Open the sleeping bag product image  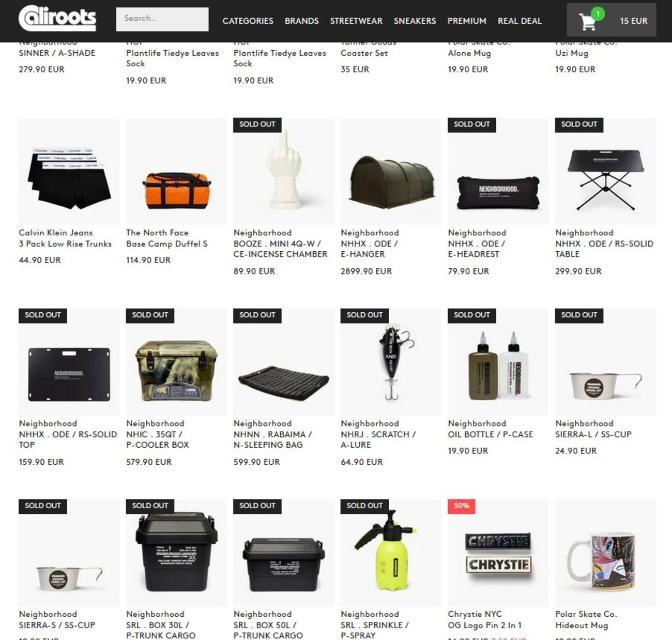pyautogui.click(x=284, y=362)
